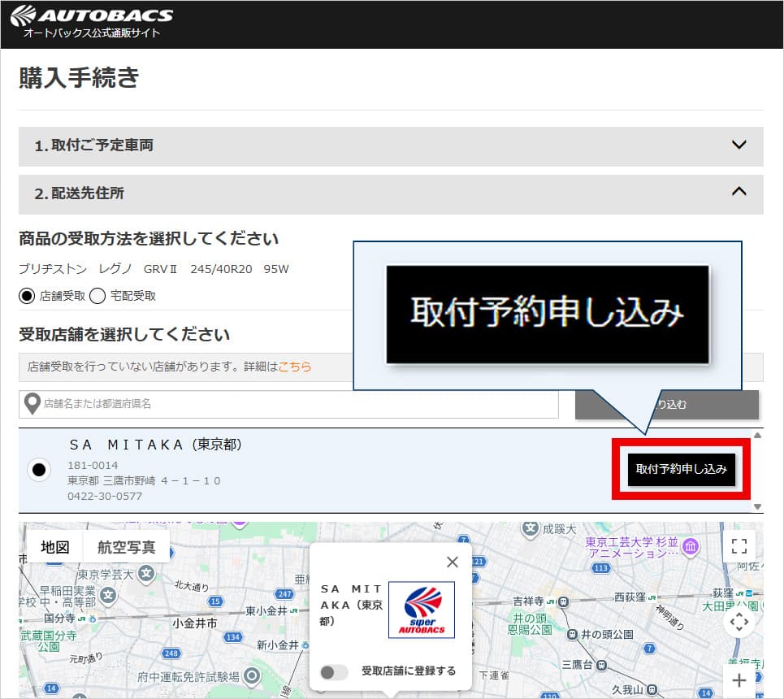
Task: Open map fullscreen view
Action: [739, 546]
